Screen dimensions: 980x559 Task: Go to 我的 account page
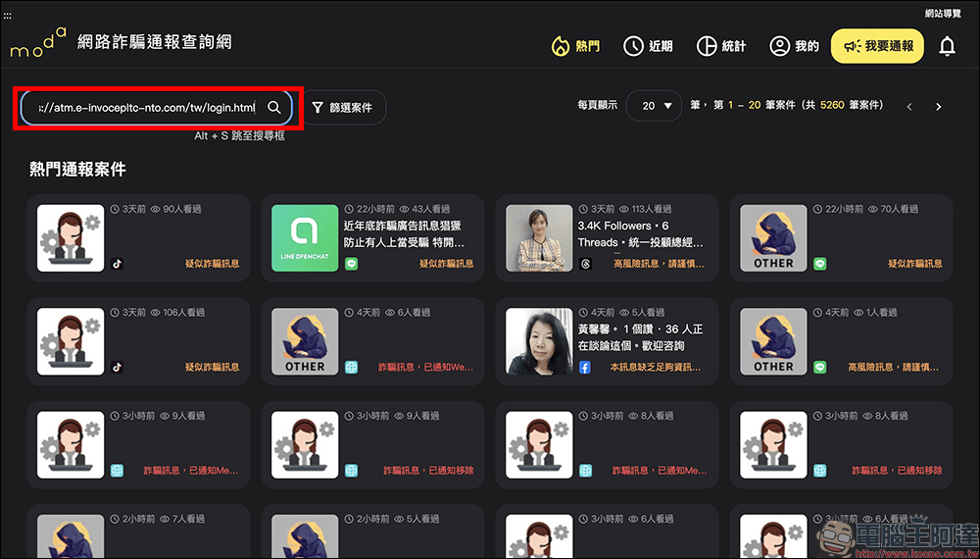(x=794, y=46)
